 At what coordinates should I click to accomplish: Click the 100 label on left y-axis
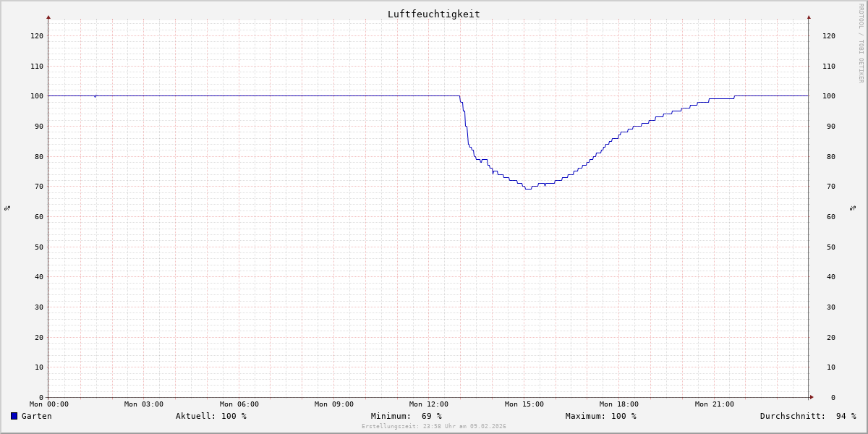[36, 96]
